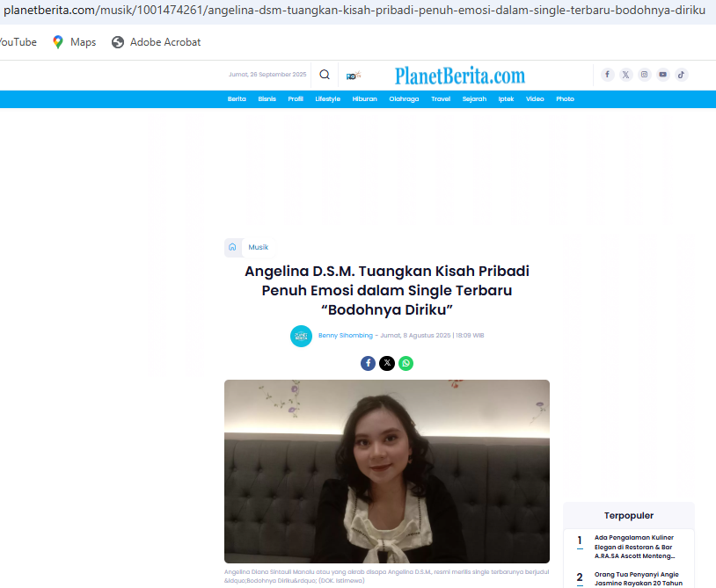
Task: Share article via X share button
Action: [387, 363]
